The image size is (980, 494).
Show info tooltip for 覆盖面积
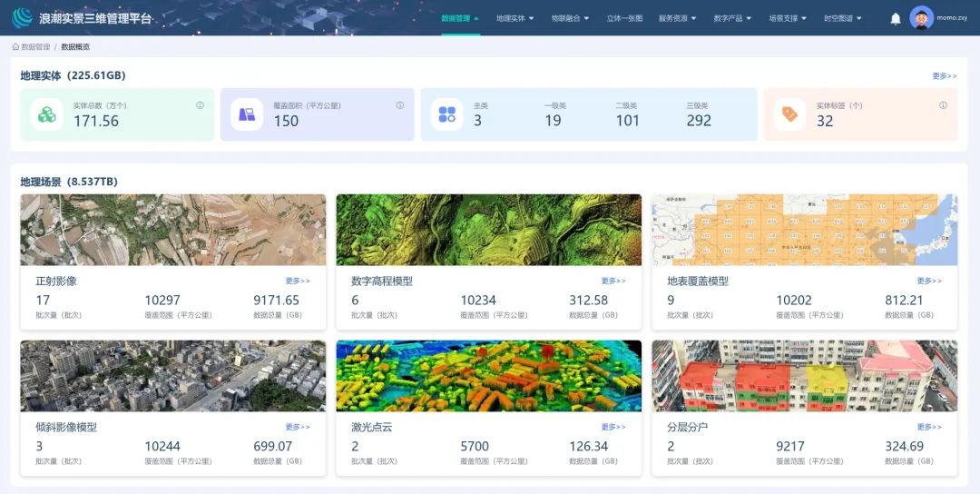[x=400, y=105]
